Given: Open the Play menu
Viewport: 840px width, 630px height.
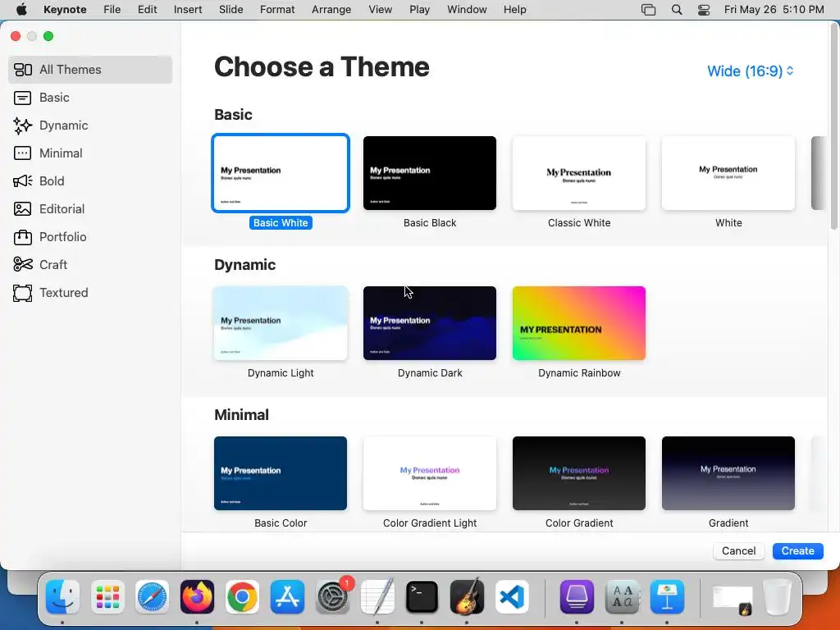Looking at the screenshot, I should pos(419,10).
